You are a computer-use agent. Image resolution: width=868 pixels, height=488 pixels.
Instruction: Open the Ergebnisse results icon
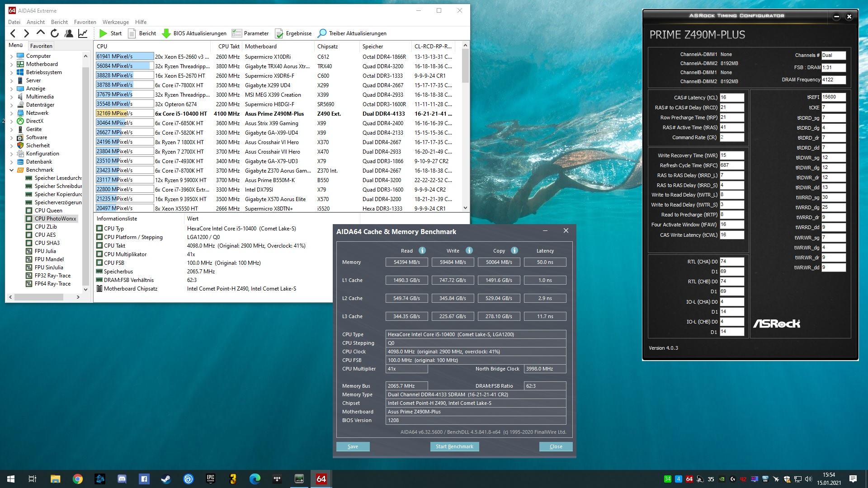pyautogui.click(x=279, y=33)
